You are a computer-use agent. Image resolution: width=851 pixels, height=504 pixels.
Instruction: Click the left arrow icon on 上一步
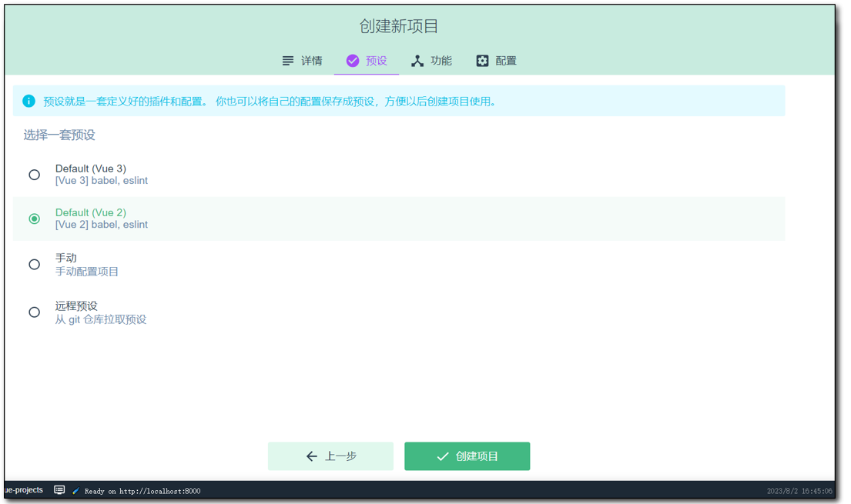coord(311,456)
